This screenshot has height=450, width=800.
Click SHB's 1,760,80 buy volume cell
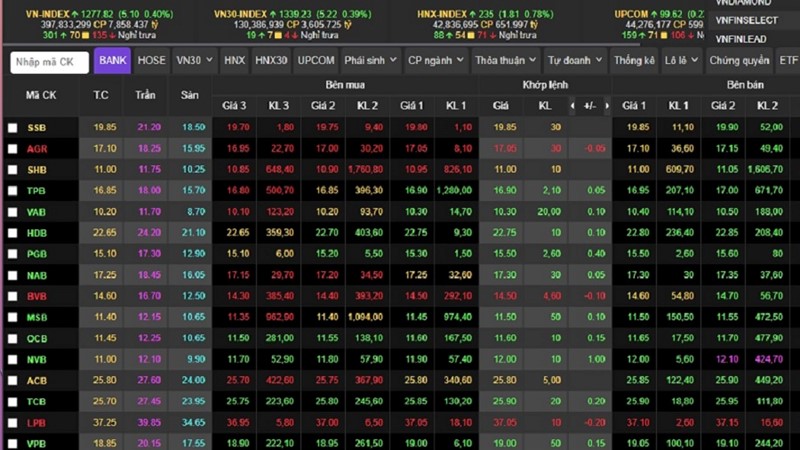(x=365, y=169)
